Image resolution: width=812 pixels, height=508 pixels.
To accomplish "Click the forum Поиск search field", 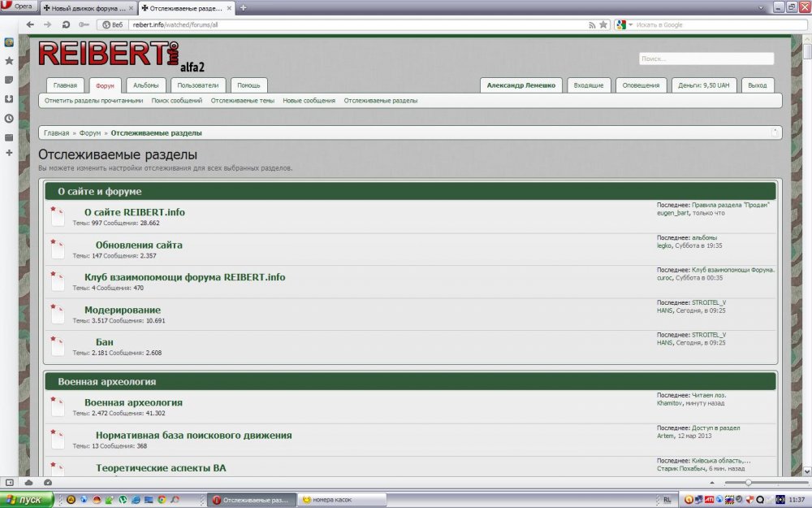I will click(706, 59).
